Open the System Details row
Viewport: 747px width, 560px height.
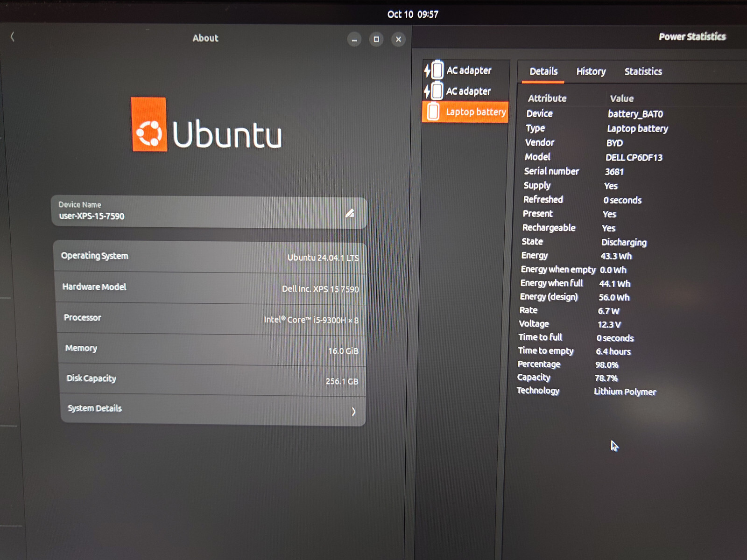point(212,409)
